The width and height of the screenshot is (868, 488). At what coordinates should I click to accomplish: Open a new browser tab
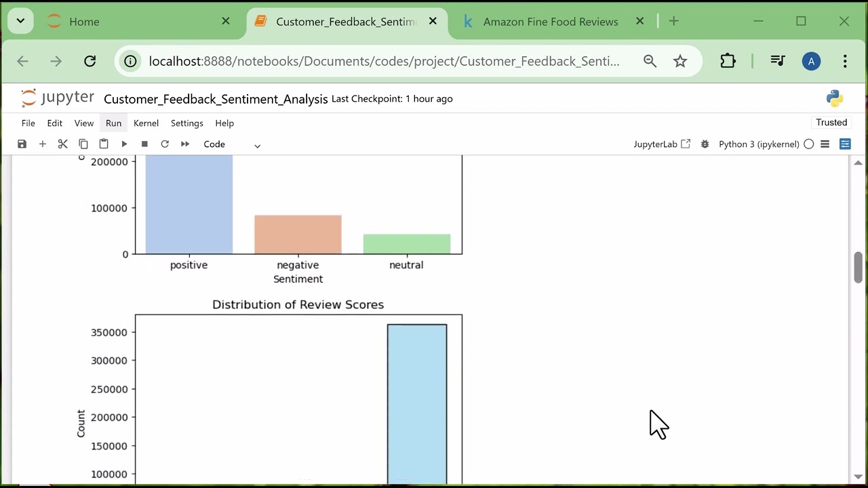point(673,21)
